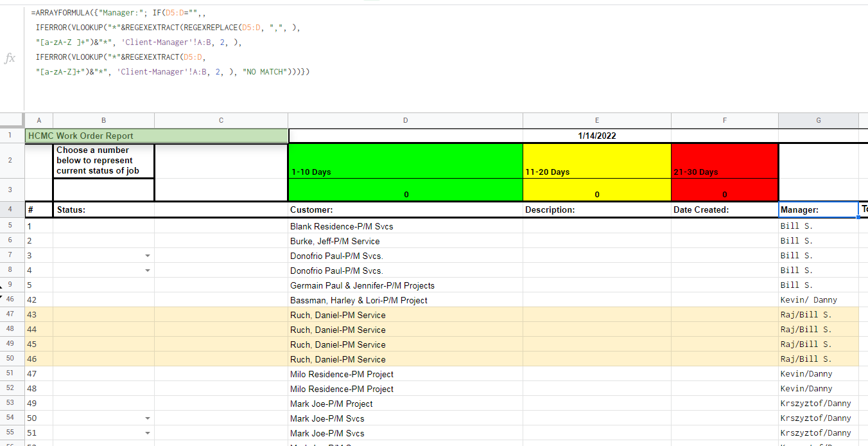Click Blank Residence-P/M Svcs customer cell

tap(405, 226)
